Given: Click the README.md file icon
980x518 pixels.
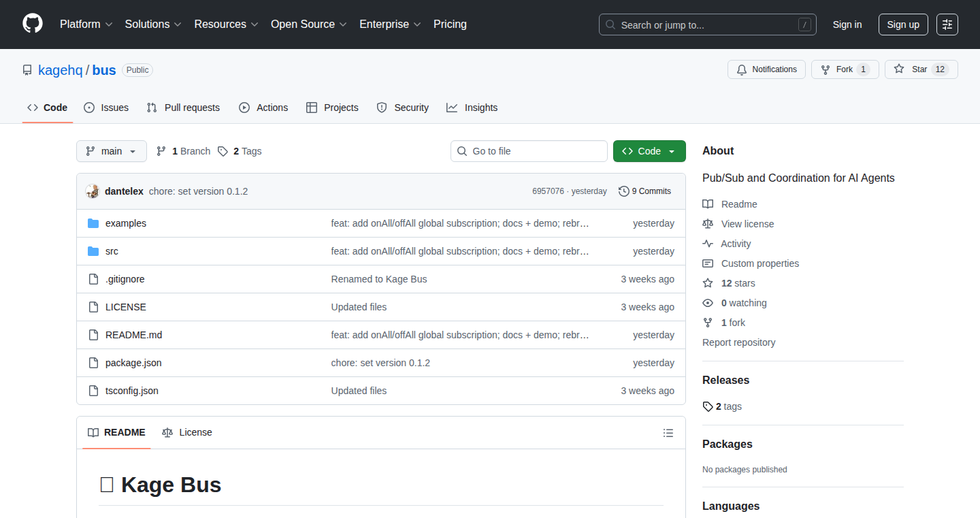Looking at the screenshot, I should click(93, 335).
